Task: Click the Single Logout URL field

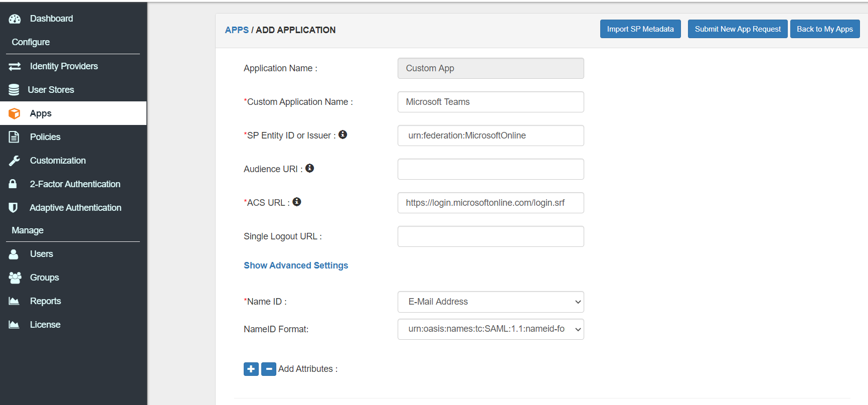Action: 491,236
